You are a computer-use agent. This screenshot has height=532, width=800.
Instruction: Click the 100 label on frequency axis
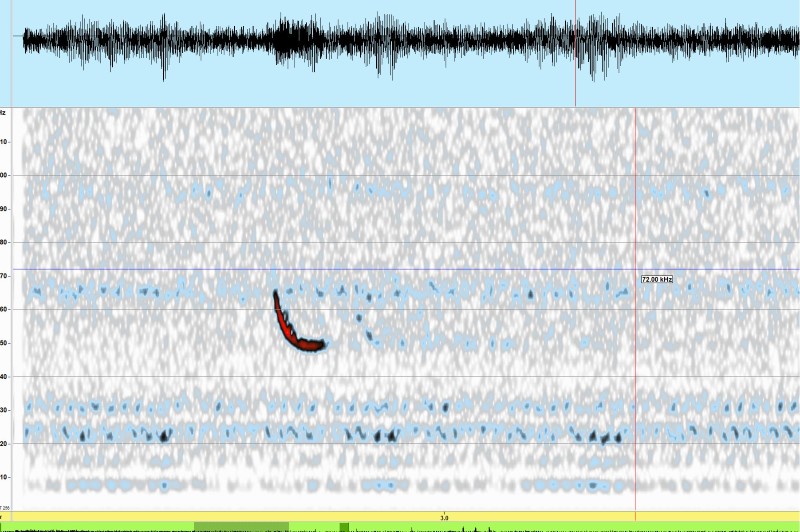(x=4, y=176)
